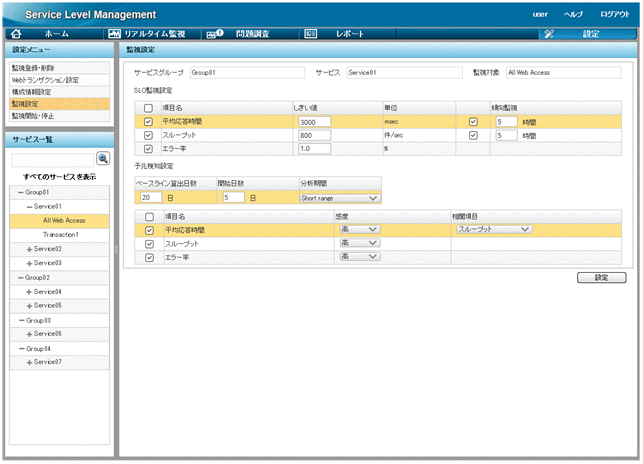The image size is (643, 464).
Task: Expand the Service02 tree node
Action: (29, 248)
